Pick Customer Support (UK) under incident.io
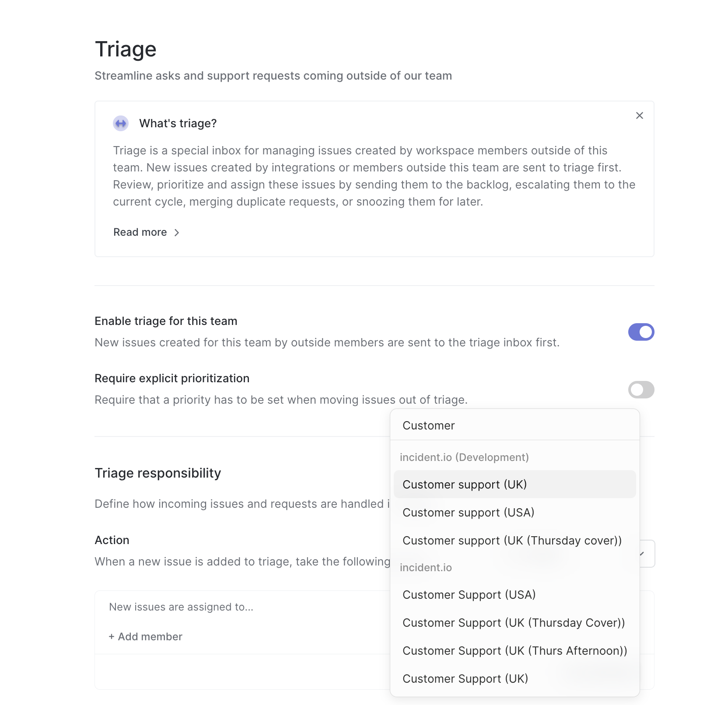 click(514, 679)
